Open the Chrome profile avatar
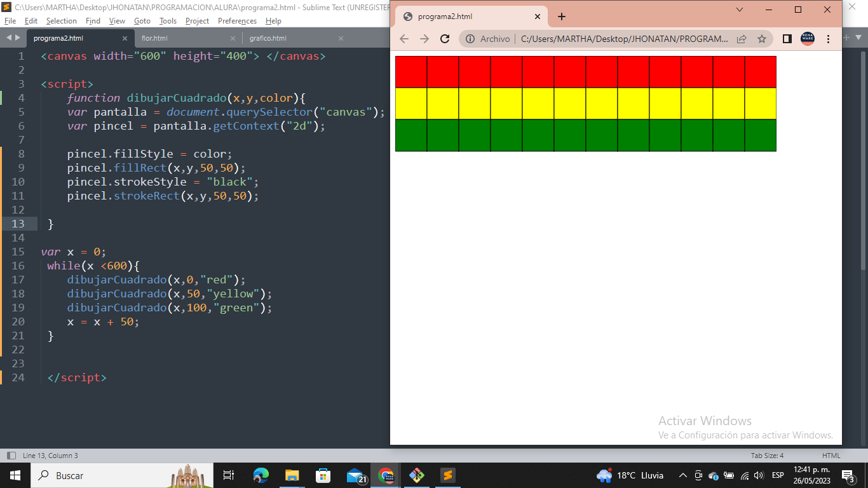 (x=808, y=39)
